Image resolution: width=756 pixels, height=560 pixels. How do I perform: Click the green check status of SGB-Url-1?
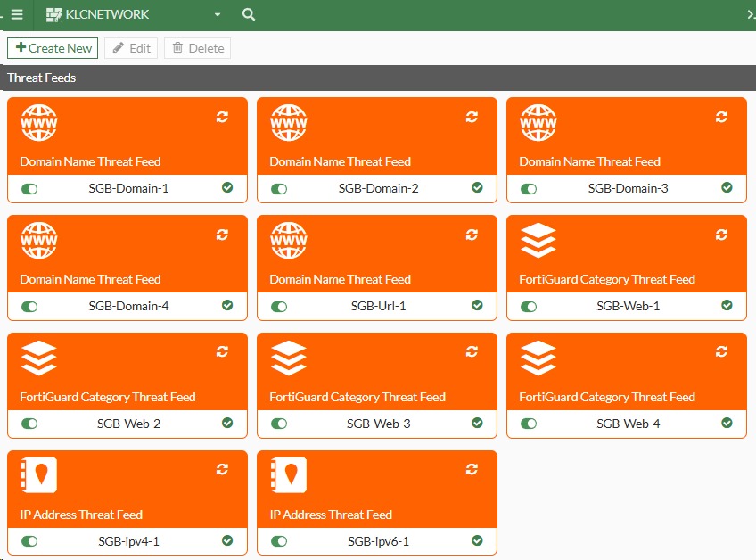pos(477,305)
